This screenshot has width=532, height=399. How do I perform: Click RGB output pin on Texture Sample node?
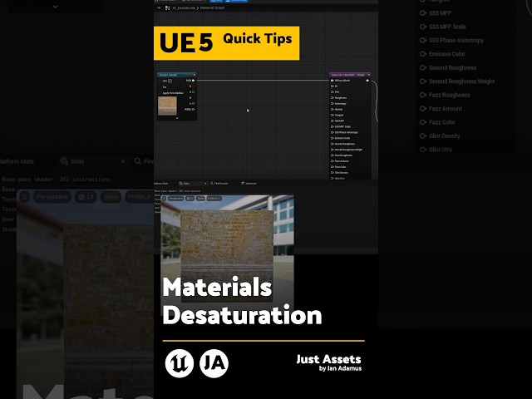tap(193, 81)
